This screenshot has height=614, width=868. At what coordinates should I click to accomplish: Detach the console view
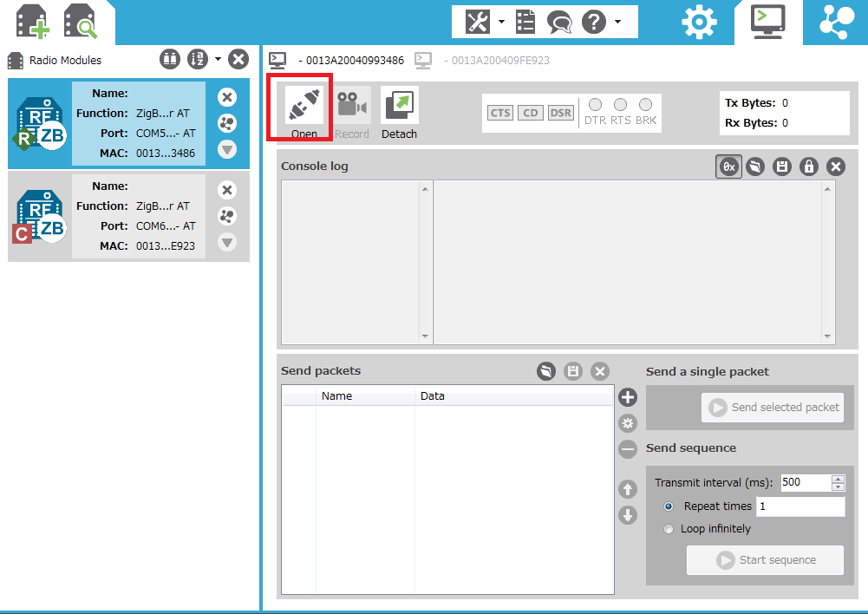pos(399,113)
